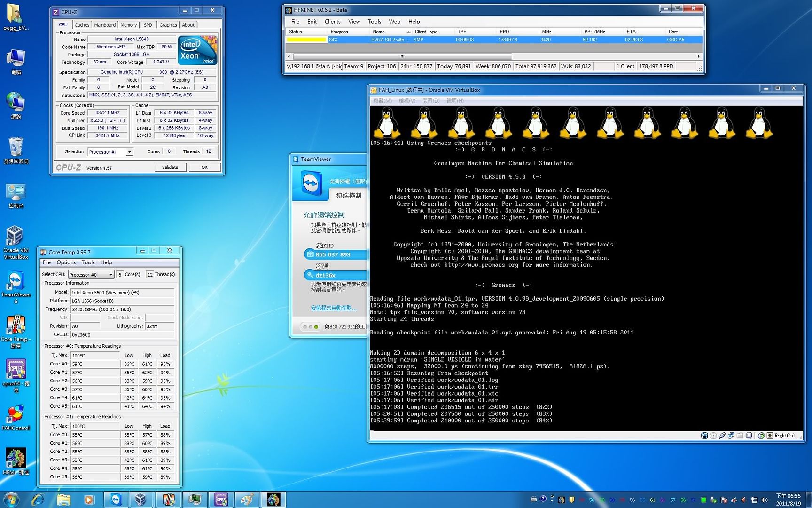Click Show desktop button at taskbar end
812x508 pixels.
click(808, 500)
